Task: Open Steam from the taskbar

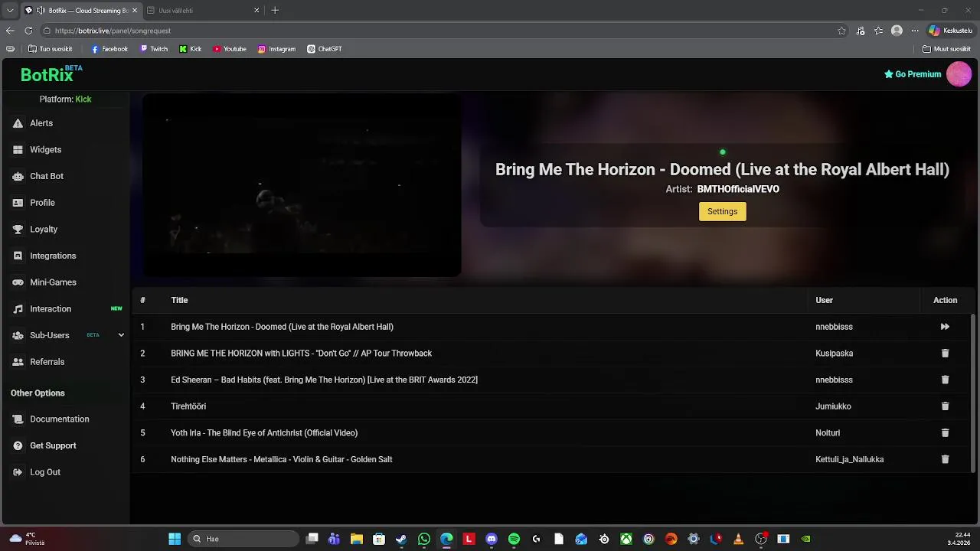Action: (401, 539)
